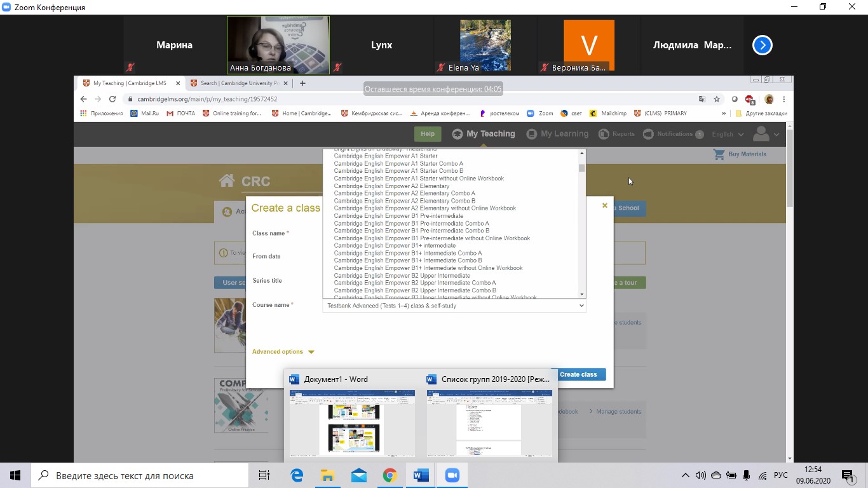Select Cambridge English Empower B2 Upper Intermediate
This screenshot has width=868, height=488.
pos(402,276)
